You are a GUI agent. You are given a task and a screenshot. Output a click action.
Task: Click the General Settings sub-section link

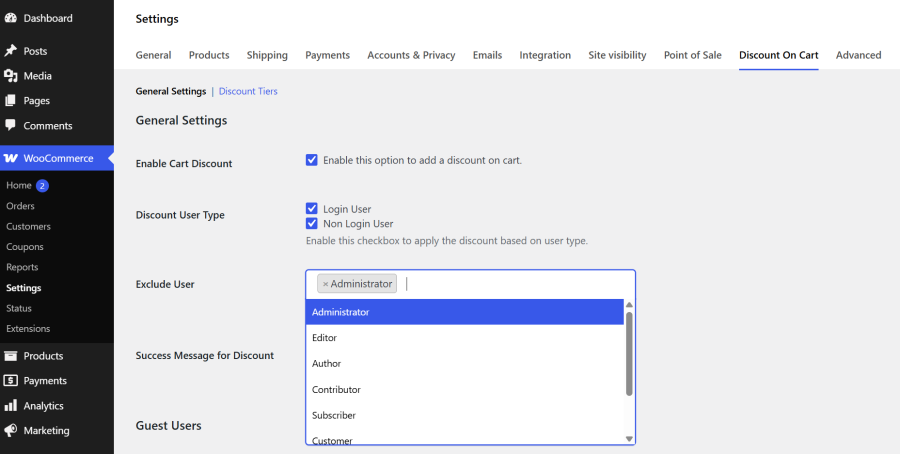pos(170,91)
